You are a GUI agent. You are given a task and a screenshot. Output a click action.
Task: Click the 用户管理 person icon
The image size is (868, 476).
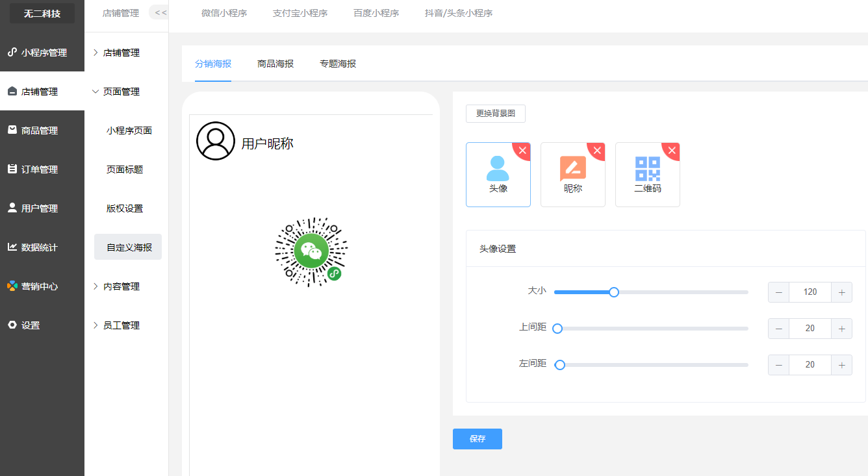click(12, 208)
